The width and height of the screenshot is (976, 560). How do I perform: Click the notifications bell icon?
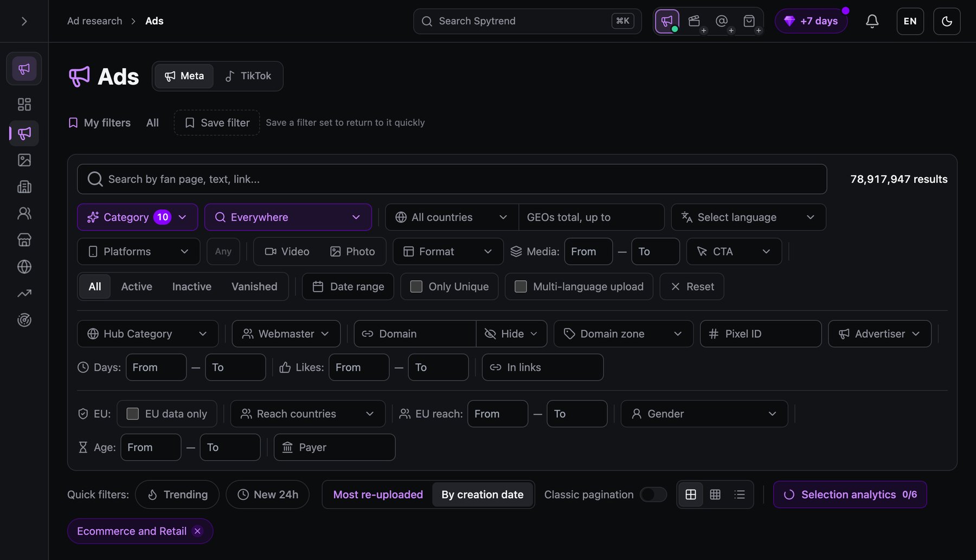coord(872,21)
